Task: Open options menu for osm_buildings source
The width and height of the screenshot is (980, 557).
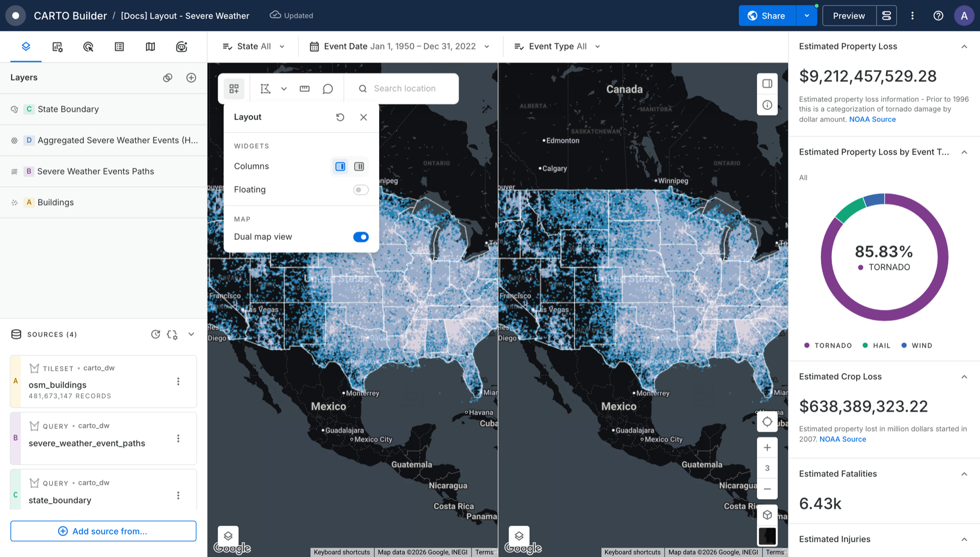Action: [178, 381]
